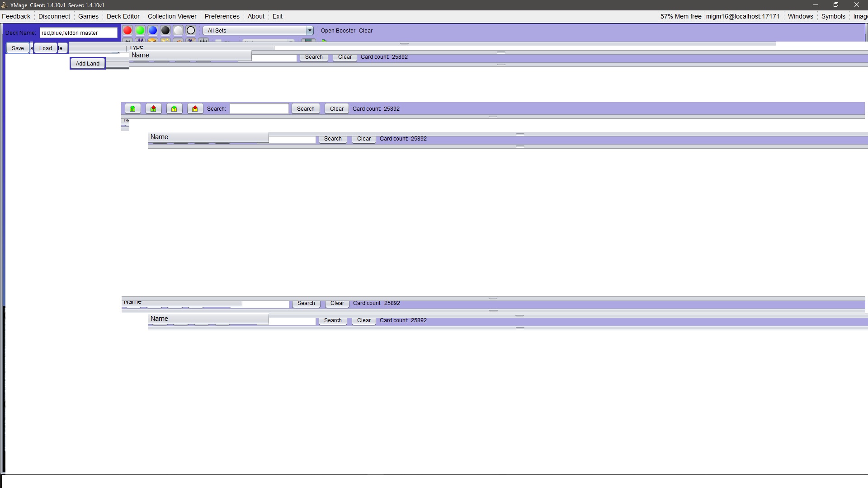Click the first green arrow deck icon
Viewport: 868px width, 488px height.
132,109
